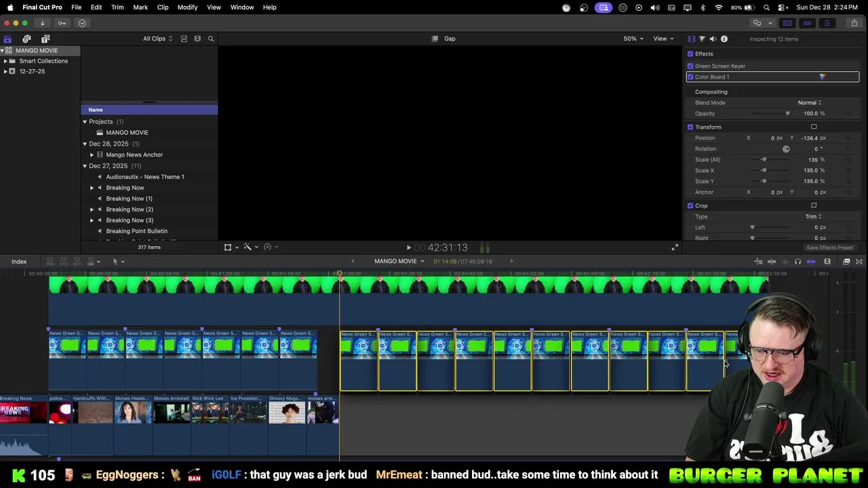Toggle inspector panel visibility button
This screenshot has height=488, width=868.
click(x=827, y=23)
